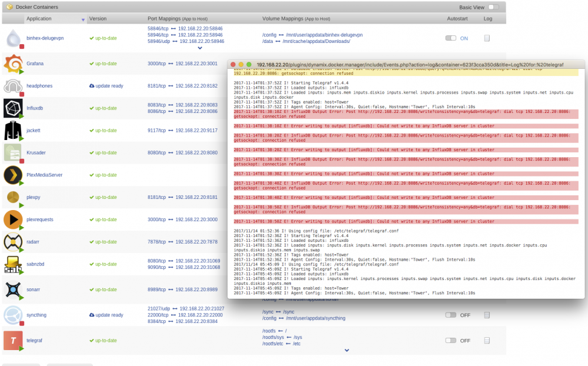Zoom the telegraf log window green button

pos(249,65)
